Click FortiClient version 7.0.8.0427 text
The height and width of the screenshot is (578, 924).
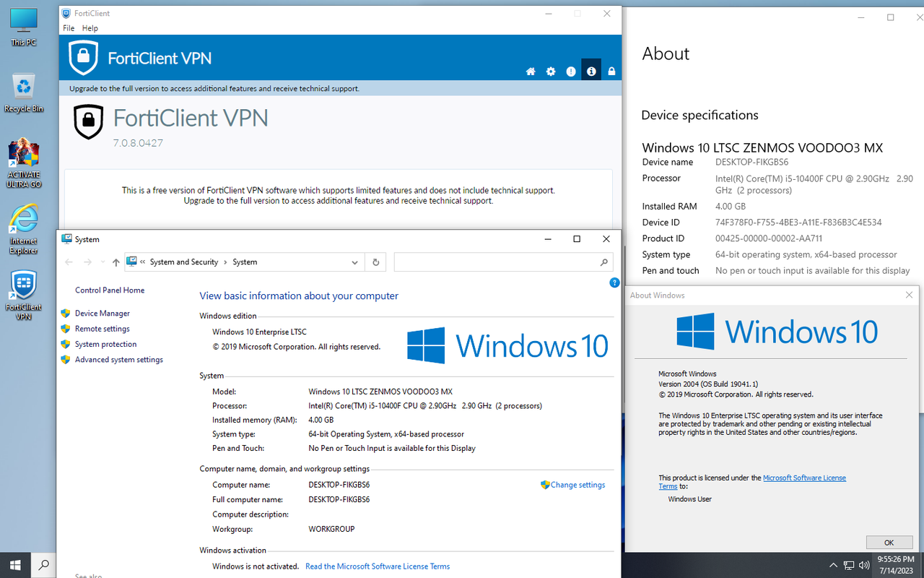138,143
